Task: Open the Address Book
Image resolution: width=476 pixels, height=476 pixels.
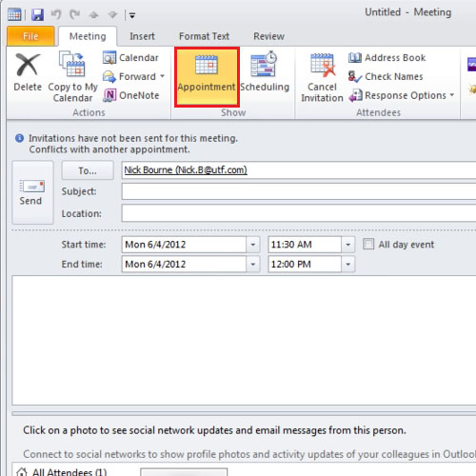Action: (x=387, y=58)
